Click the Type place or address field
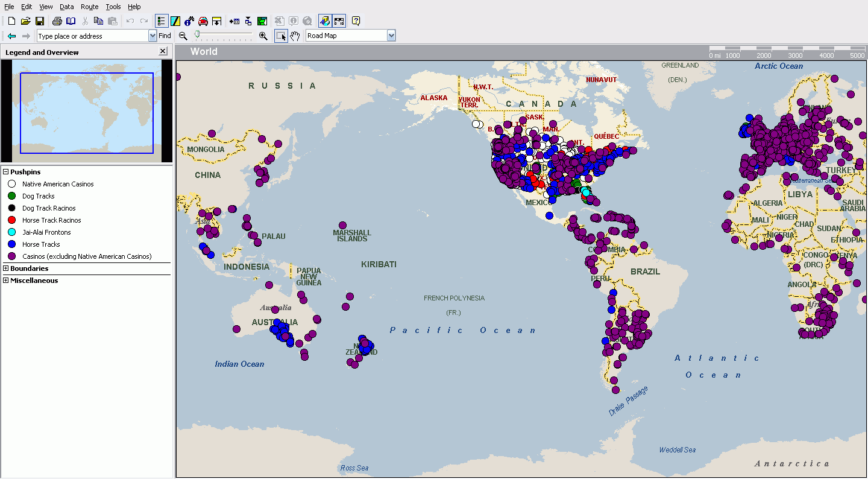Screen dimensions: 868x479 pyautogui.click(x=92, y=36)
